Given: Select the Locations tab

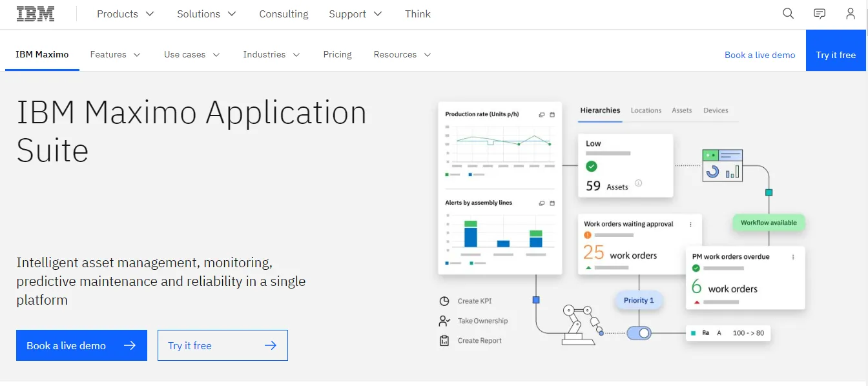Looking at the screenshot, I should point(646,110).
